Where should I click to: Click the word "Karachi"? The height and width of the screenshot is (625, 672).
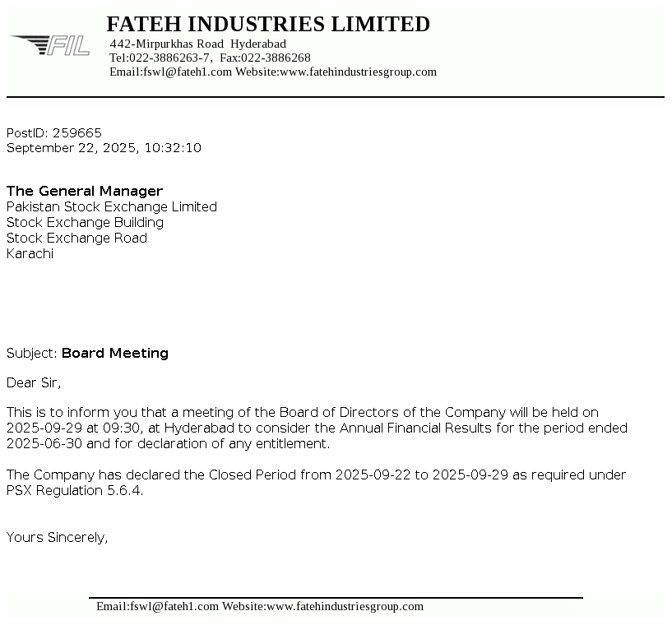click(x=30, y=253)
